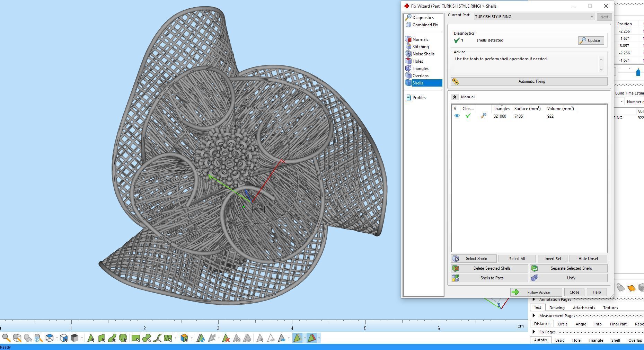Click the Select Shells button
The image size is (644, 350).
(474, 259)
